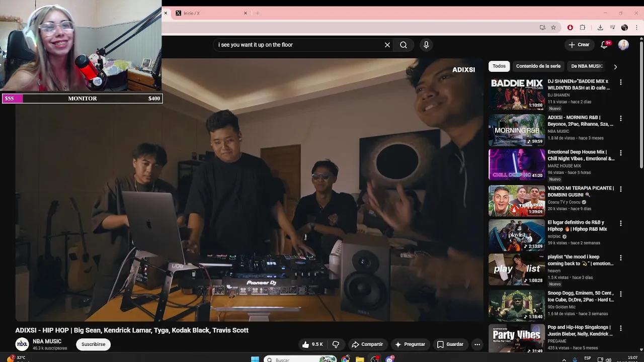644x362 pixels.
Task: Click the Preguntar button
Action: pyautogui.click(x=410, y=344)
